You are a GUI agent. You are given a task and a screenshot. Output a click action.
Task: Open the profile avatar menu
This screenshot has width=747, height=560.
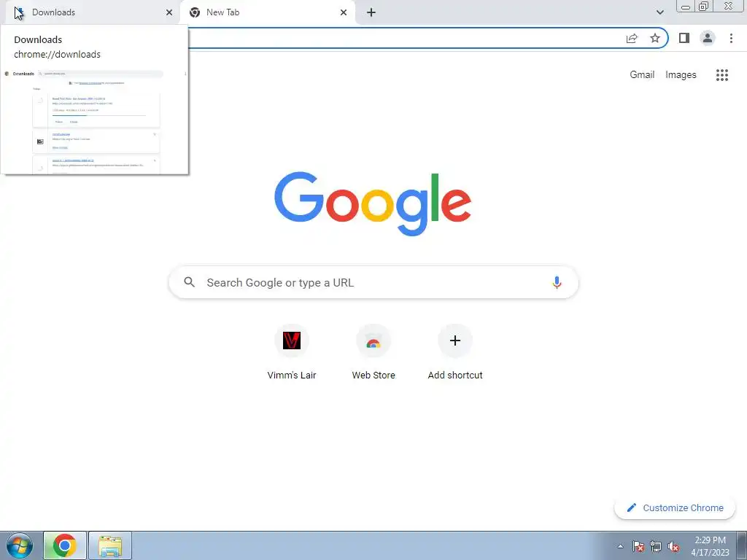pyautogui.click(x=708, y=38)
